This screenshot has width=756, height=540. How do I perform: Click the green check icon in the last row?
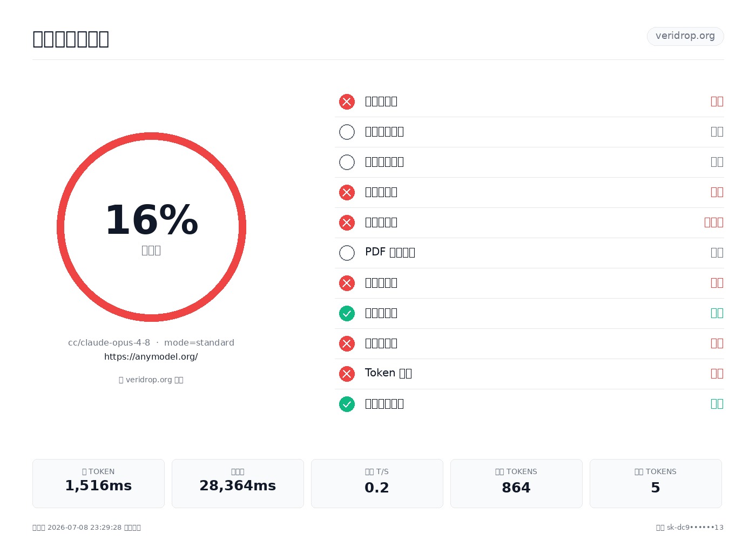[x=347, y=404]
